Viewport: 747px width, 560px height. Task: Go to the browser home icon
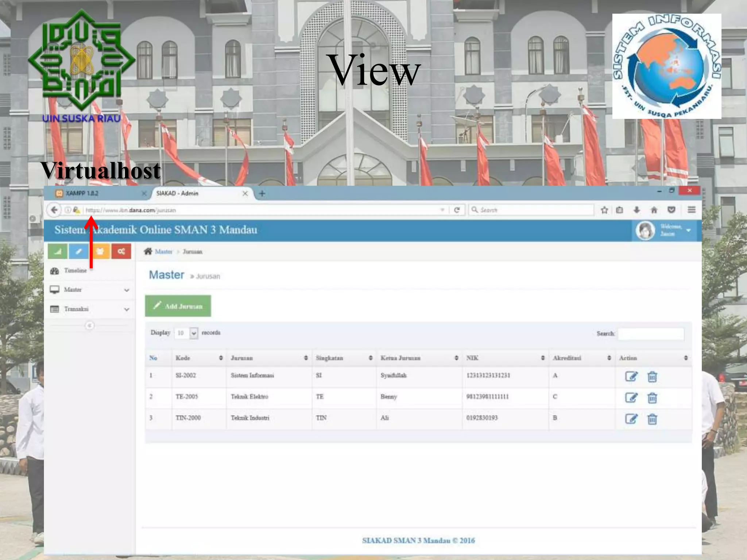654,210
